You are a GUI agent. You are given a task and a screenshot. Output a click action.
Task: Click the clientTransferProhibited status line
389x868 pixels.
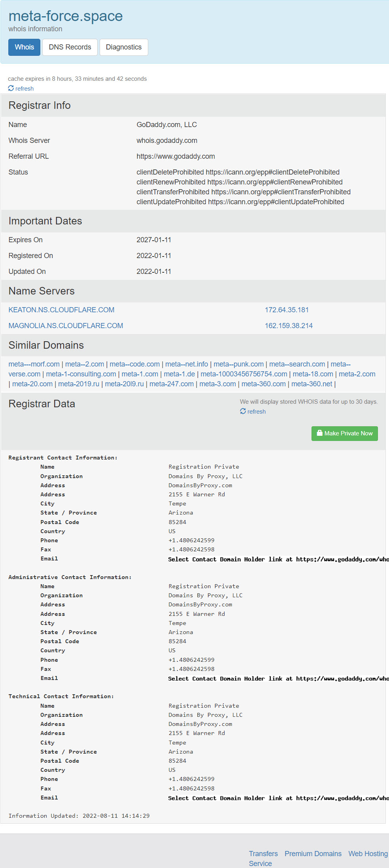coord(244,192)
